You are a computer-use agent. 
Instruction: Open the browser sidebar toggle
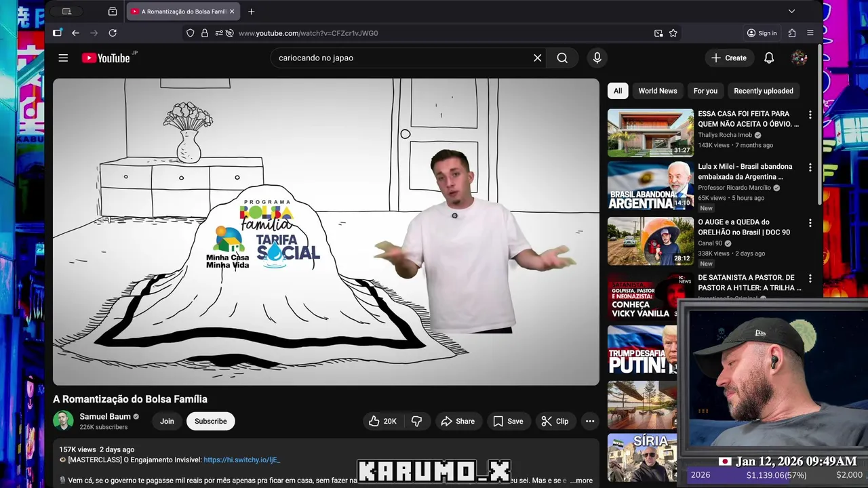tap(58, 33)
